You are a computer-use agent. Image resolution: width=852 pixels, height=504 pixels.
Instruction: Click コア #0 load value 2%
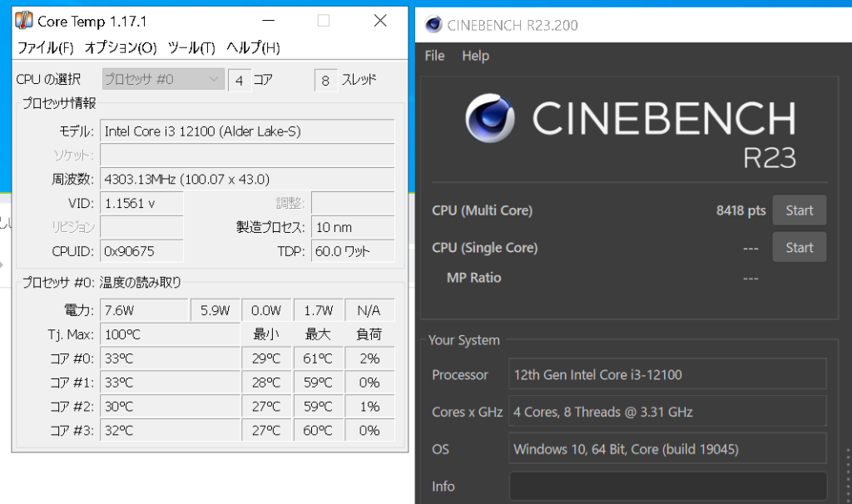(x=369, y=358)
